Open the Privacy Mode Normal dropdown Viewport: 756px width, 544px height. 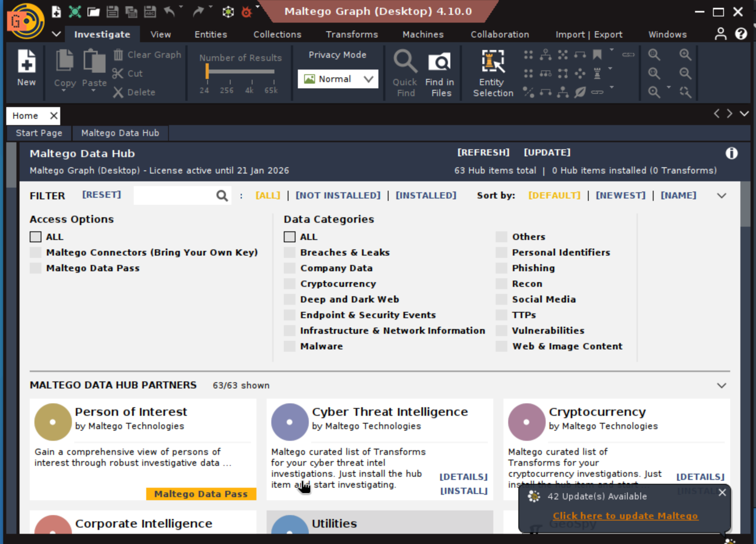(x=338, y=79)
